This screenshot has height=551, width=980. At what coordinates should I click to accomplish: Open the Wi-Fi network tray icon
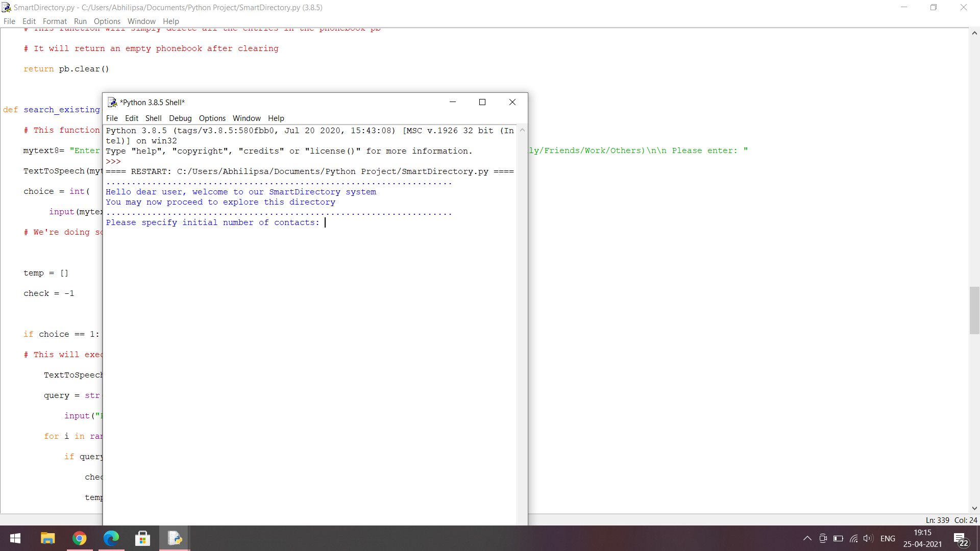click(853, 538)
